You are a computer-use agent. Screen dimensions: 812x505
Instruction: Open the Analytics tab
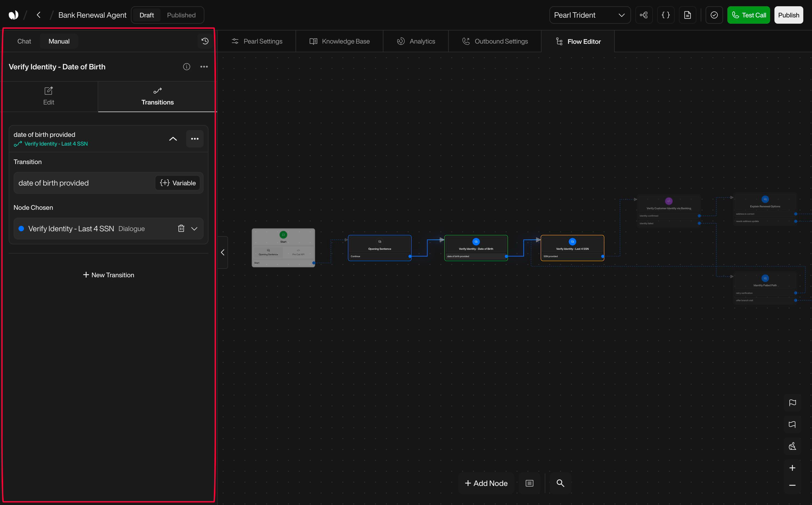pyautogui.click(x=416, y=41)
